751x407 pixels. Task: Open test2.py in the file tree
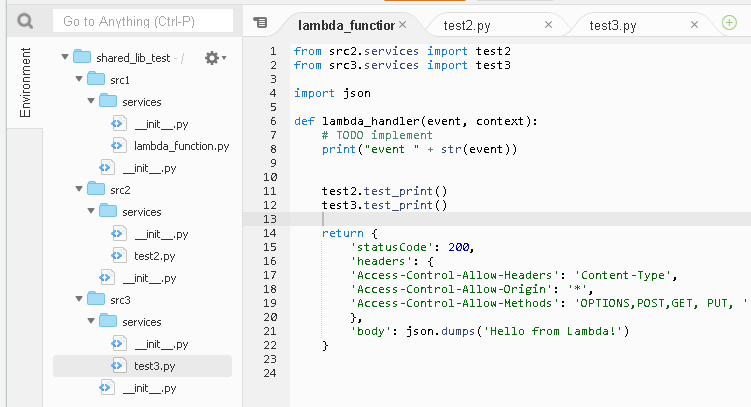(154, 256)
